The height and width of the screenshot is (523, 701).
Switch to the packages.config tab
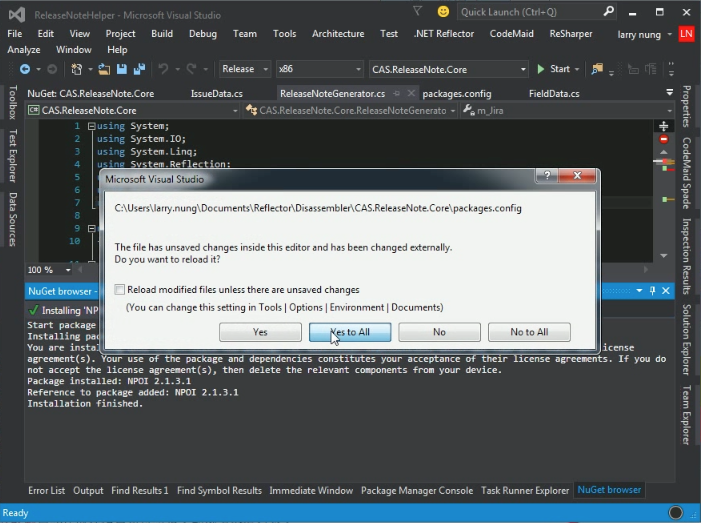pyautogui.click(x=457, y=94)
